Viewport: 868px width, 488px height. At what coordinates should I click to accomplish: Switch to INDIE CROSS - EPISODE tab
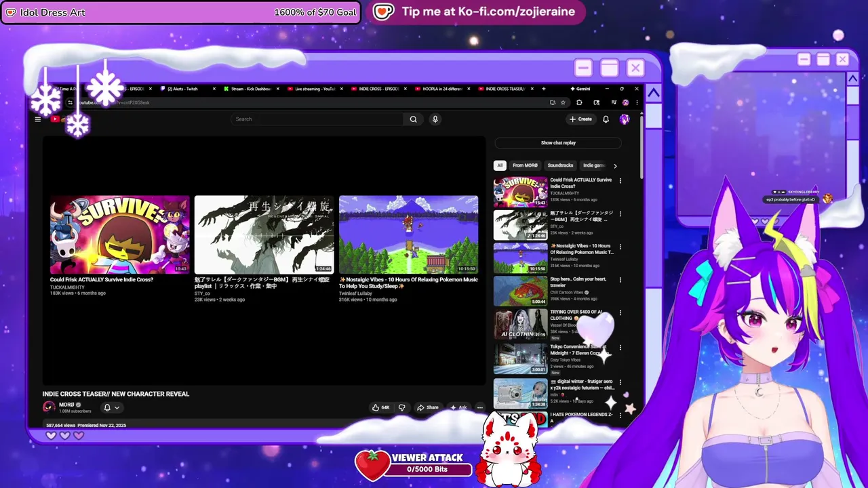pos(378,89)
